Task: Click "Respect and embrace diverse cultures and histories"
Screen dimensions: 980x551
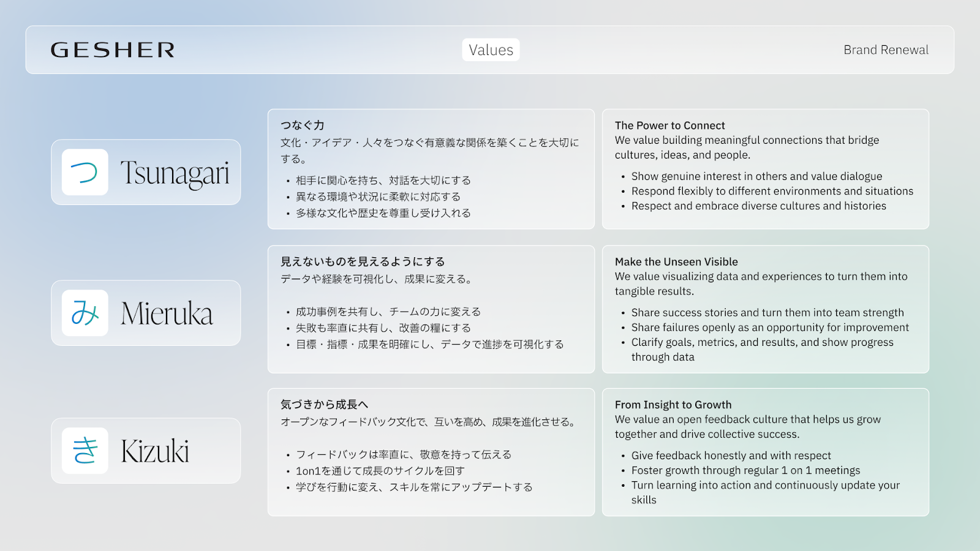Action: (x=759, y=206)
